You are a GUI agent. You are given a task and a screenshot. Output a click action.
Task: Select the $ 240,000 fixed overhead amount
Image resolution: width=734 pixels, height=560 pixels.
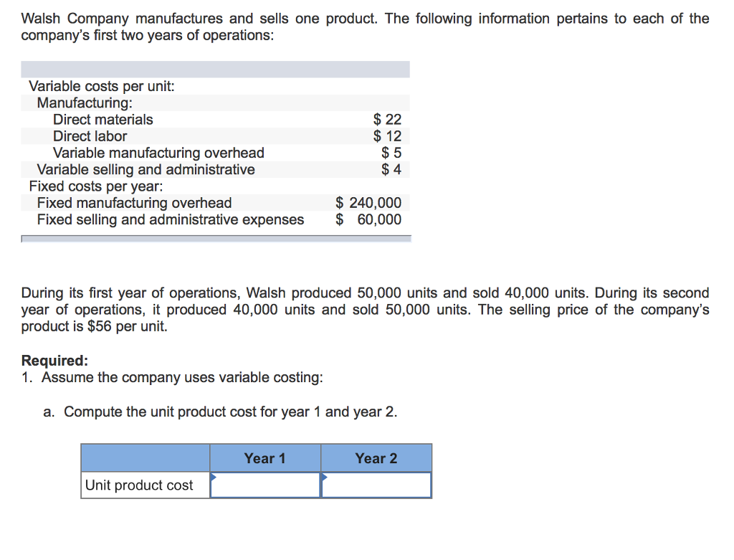coord(369,203)
